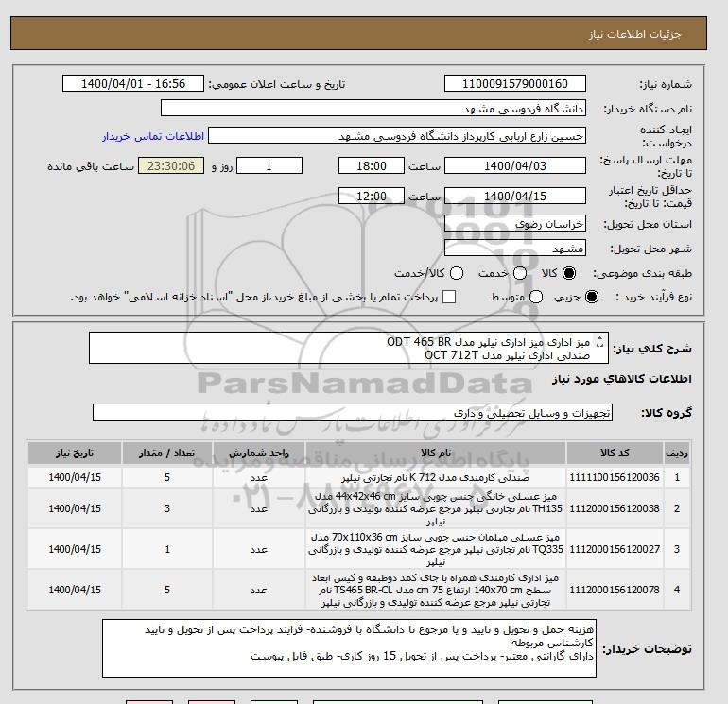This screenshot has height=704, width=728.
Task: Click item name containing TQ335
Action: (x=436, y=549)
